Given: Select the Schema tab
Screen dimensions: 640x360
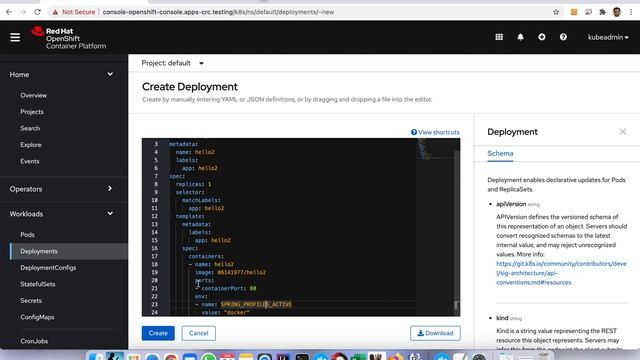Looking at the screenshot, I should point(500,154).
